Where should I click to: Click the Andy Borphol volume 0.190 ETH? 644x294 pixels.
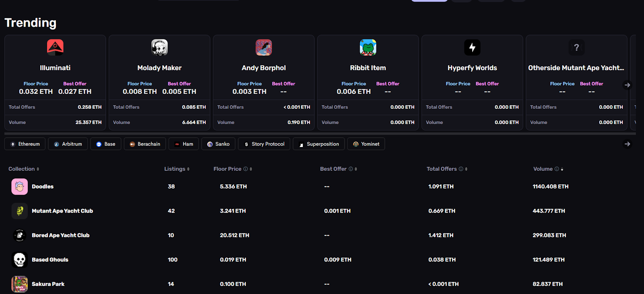[299, 122]
